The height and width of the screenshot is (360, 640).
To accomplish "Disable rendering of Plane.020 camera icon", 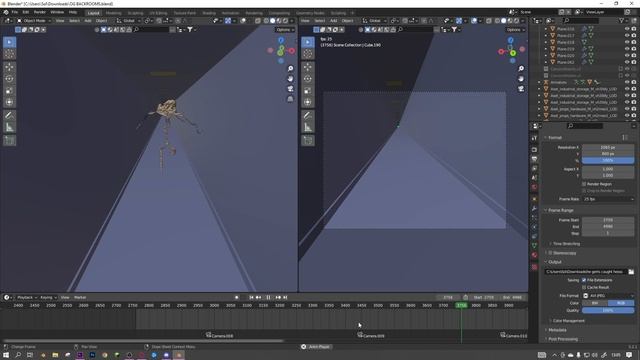I will pos(634,56).
